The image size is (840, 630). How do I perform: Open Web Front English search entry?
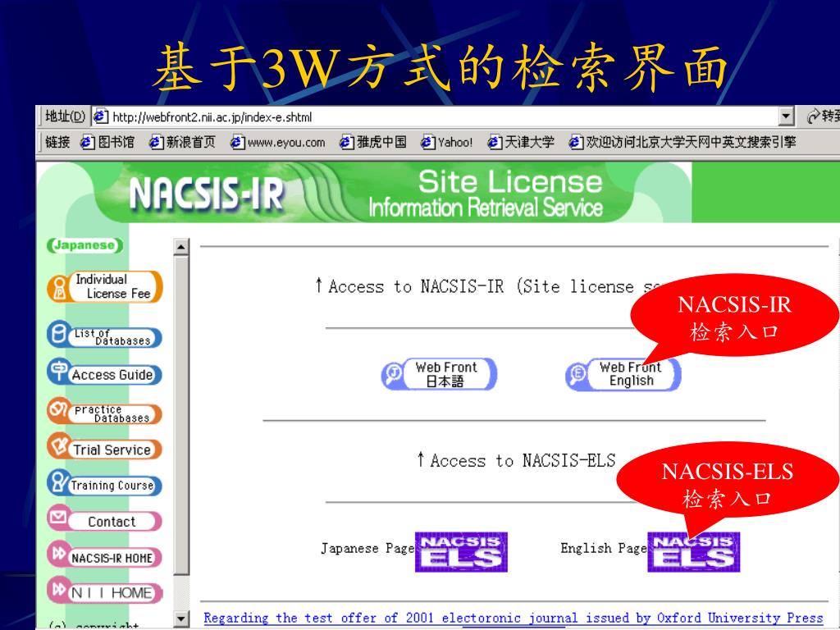(623, 374)
